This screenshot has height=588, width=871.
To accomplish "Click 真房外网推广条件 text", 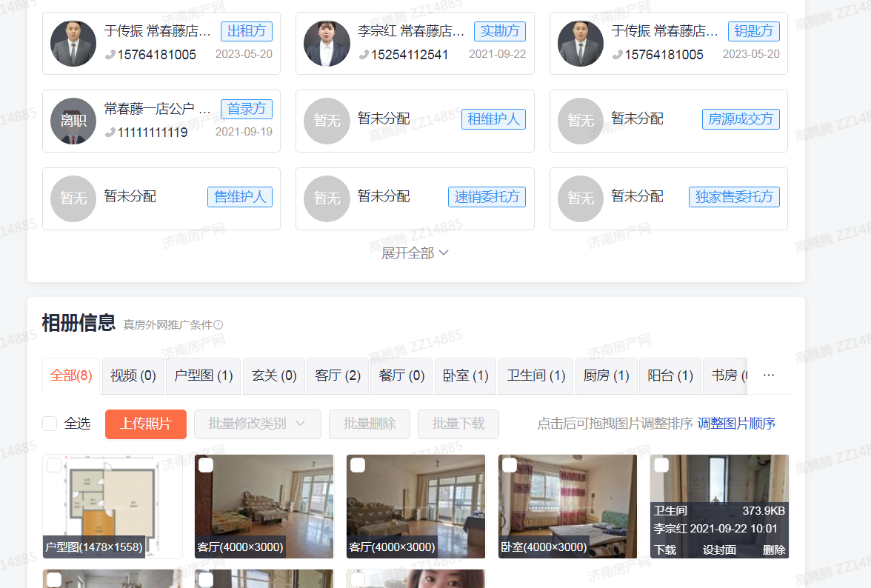I will (167, 325).
